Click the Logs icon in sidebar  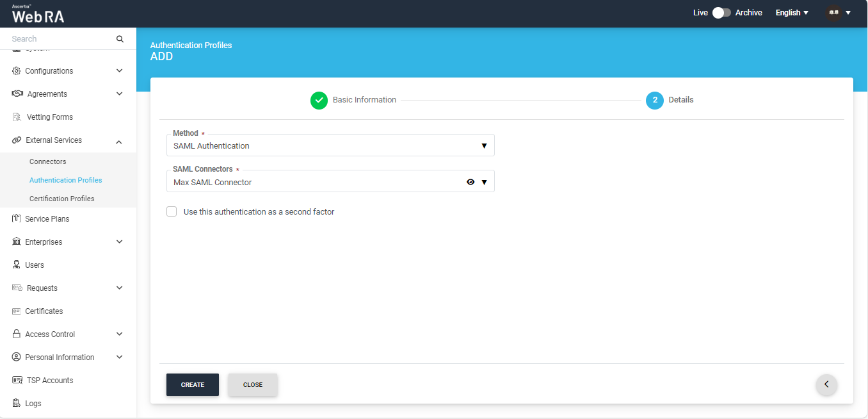click(x=17, y=404)
